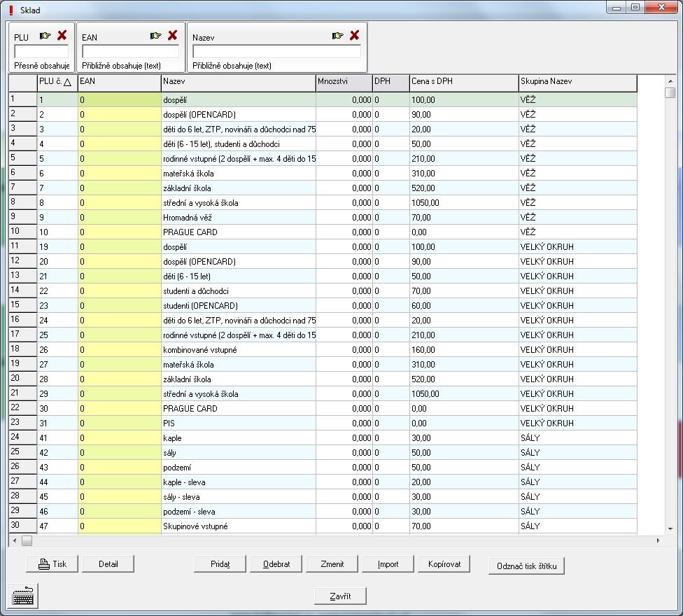This screenshot has width=683, height=616.
Task: Click the 'SÁLY' group cell in podzemí row
Action: 577,468
